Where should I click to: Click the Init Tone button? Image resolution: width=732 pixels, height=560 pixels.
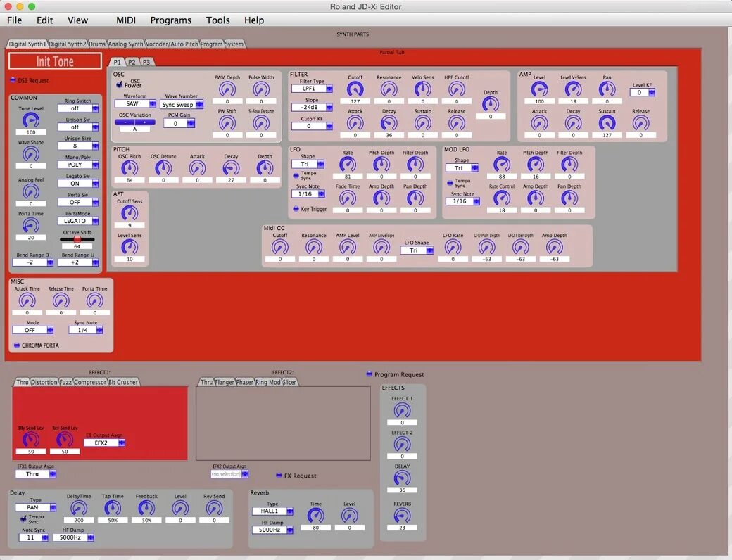(x=55, y=61)
